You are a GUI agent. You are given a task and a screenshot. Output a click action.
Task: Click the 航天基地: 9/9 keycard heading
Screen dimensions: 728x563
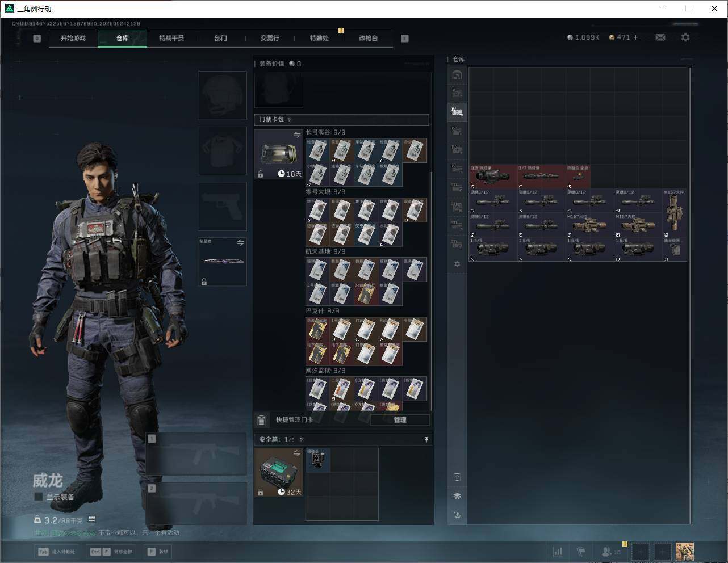[325, 251]
